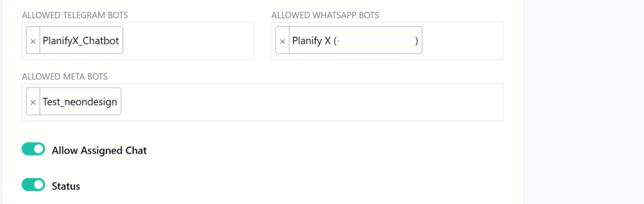Click the Allow Assigned Chat label text
Image resolution: width=644 pixels, height=204 pixels.
pos(99,151)
